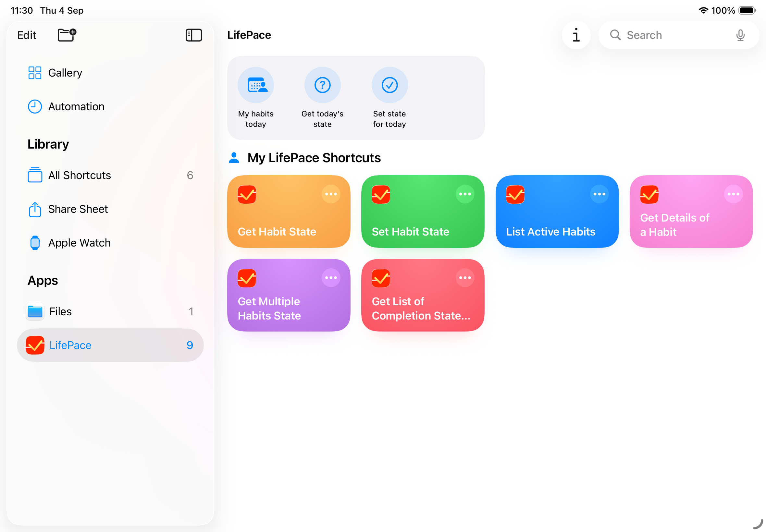Screen dimensions: 766x532
Task: Run the Set state for today action
Action: tap(389, 98)
